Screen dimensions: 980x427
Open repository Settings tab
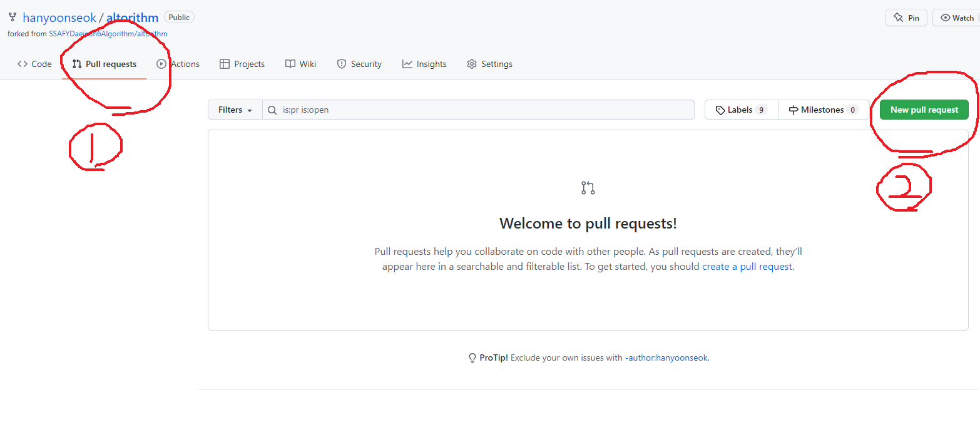coord(489,64)
